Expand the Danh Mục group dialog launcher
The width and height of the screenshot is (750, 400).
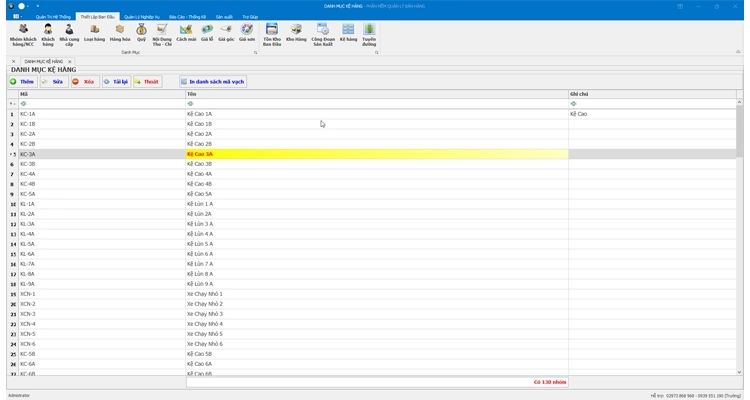pyautogui.click(x=255, y=52)
